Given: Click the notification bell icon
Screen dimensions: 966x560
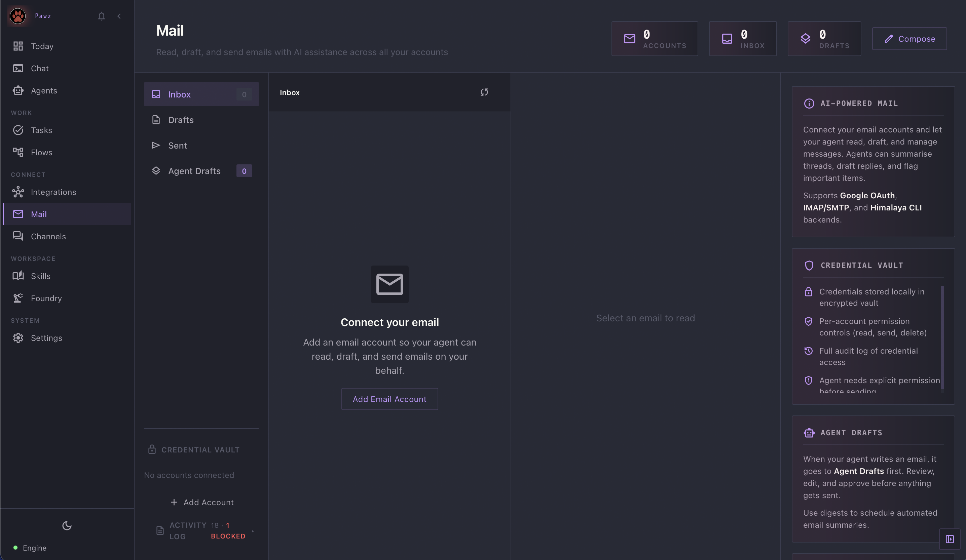Looking at the screenshot, I should 101,16.
